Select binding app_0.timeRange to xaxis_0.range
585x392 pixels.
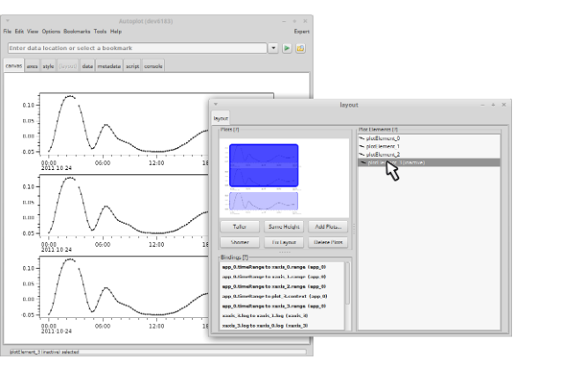(283, 267)
